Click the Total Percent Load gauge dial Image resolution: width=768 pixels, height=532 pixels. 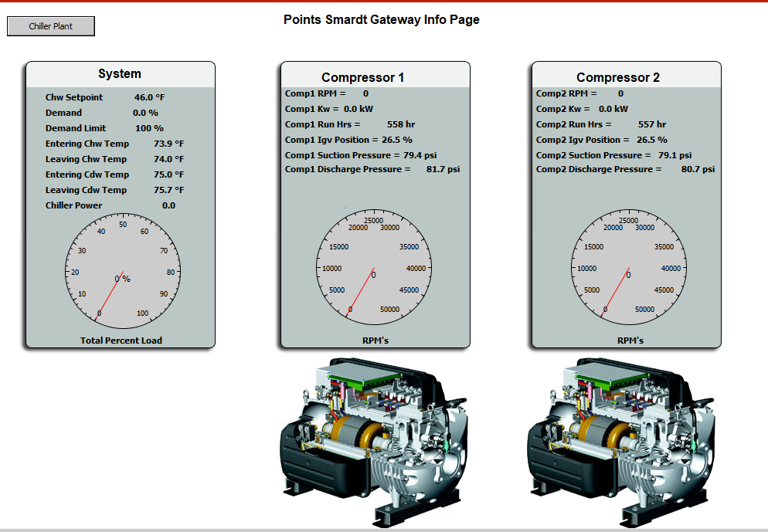123,271
